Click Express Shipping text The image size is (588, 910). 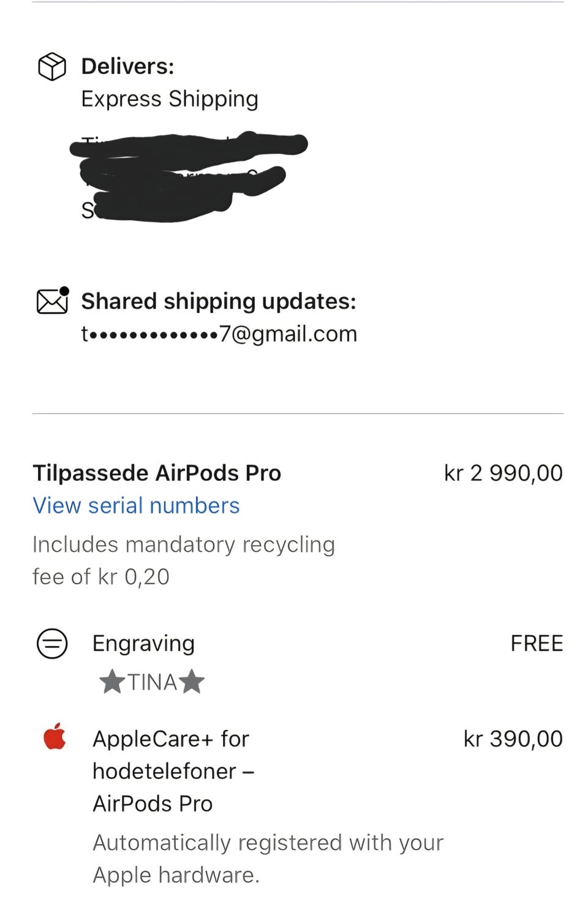point(170,99)
